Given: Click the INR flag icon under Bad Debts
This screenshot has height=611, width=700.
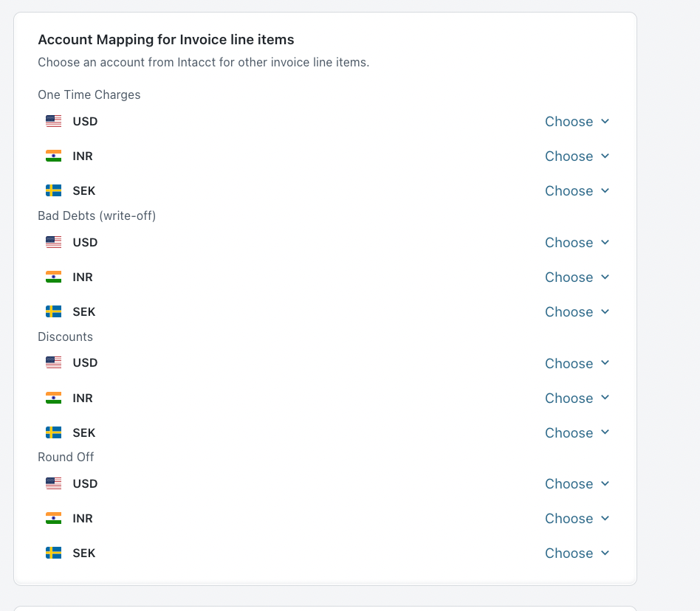Looking at the screenshot, I should [53, 277].
